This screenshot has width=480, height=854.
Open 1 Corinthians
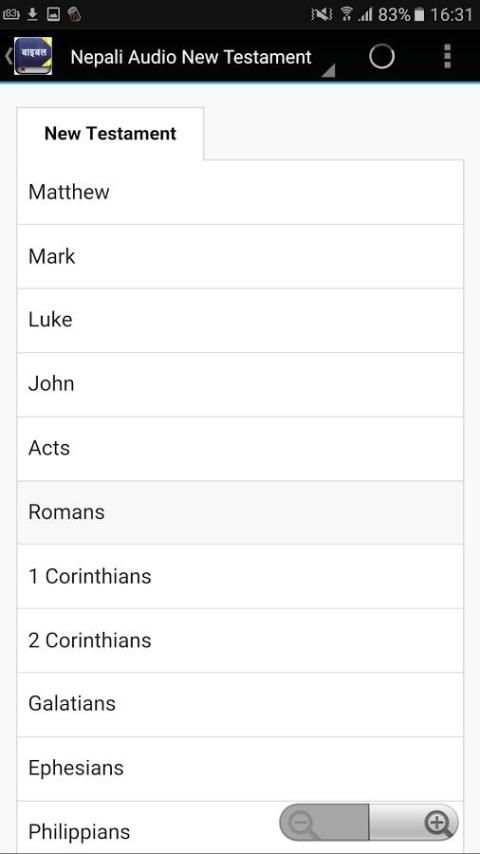(240, 576)
